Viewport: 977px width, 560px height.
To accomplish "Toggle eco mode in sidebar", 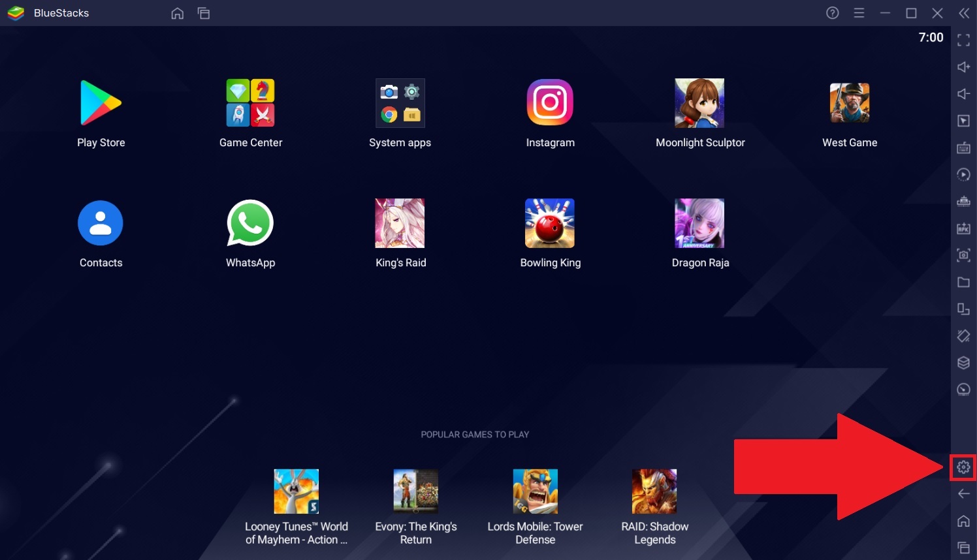I will pyautogui.click(x=963, y=390).
